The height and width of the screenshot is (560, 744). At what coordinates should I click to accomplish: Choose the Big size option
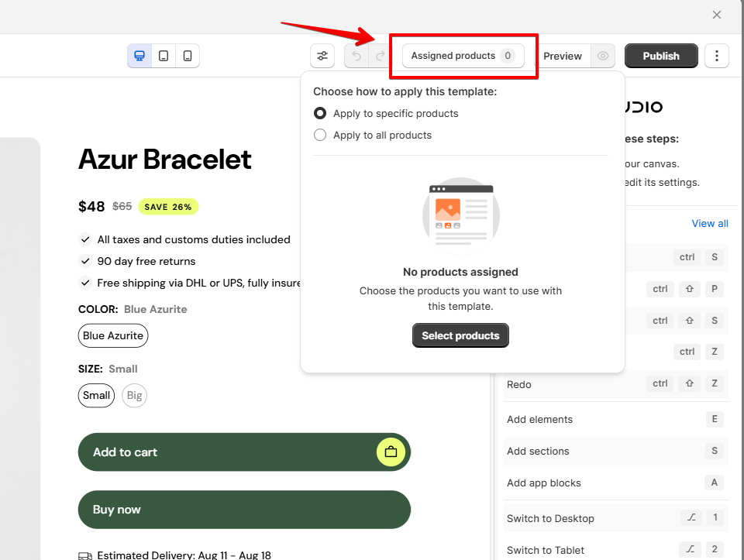coord(134,396)
